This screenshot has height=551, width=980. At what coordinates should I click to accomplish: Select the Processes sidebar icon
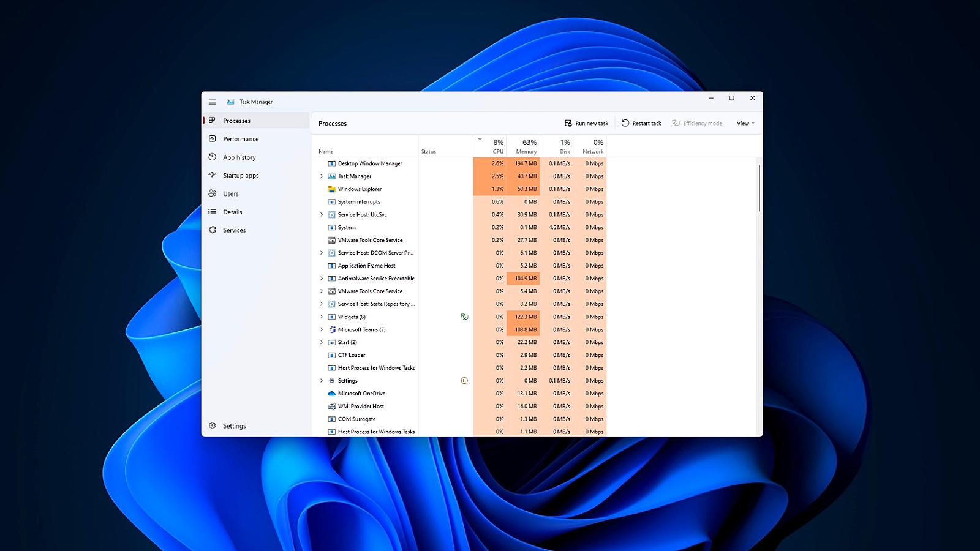[x=212, y=121]
